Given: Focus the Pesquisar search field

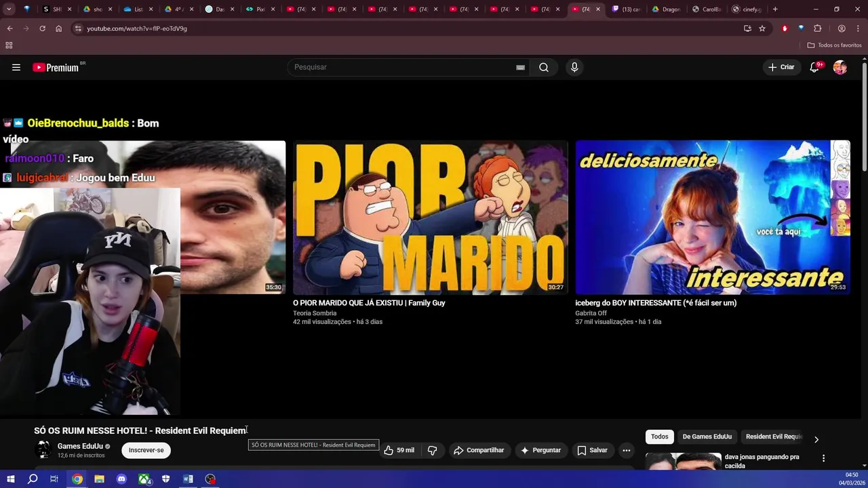Looking at the screenshot, I should (x=403, y=67).
